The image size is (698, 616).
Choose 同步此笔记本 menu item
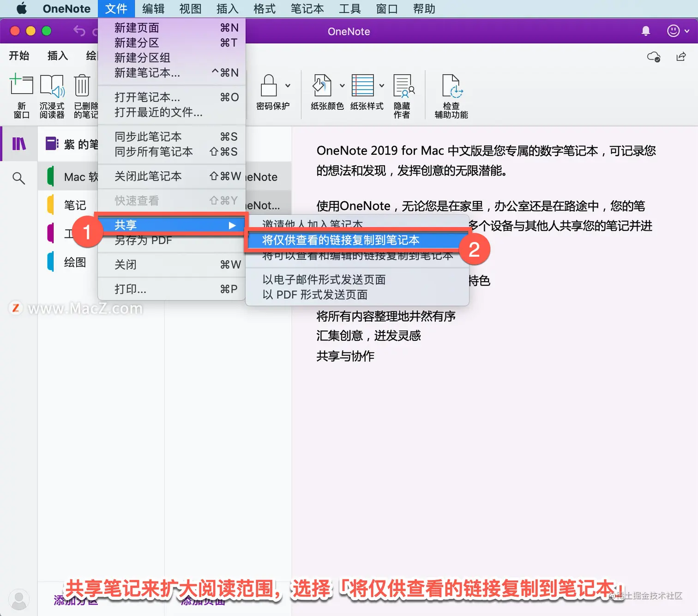pos(171,137)
